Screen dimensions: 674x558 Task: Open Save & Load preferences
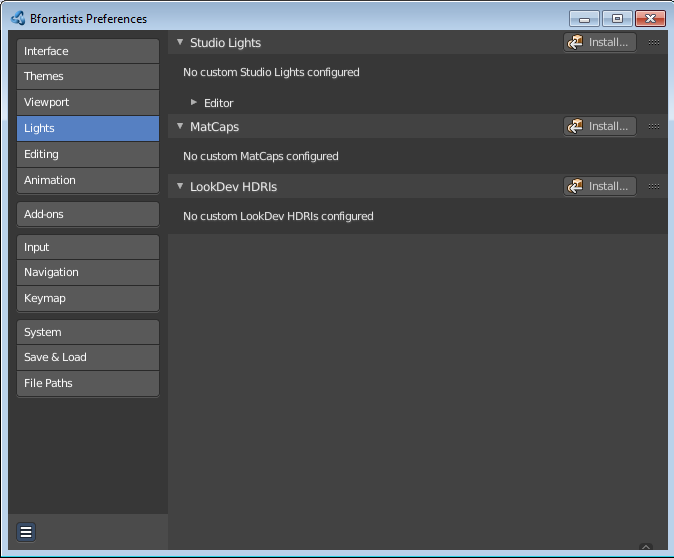pos(88,357)
